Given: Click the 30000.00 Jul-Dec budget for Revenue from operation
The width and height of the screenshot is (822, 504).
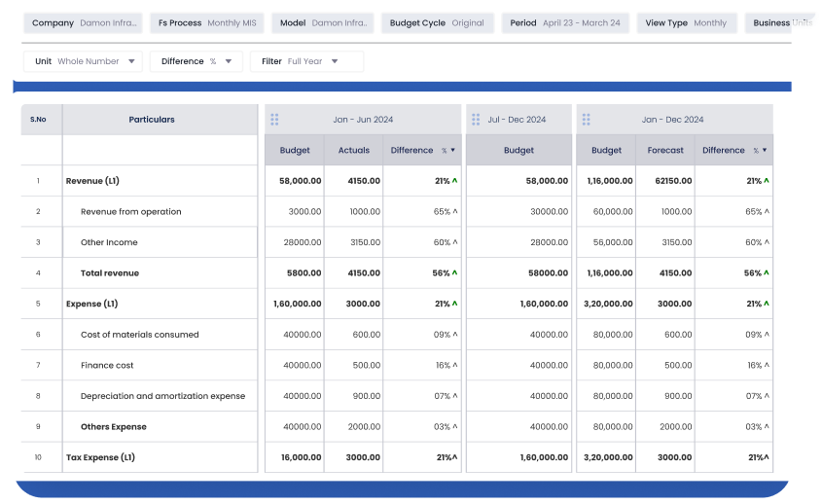Looking at the screenshot, I should (x=549, y=212).
